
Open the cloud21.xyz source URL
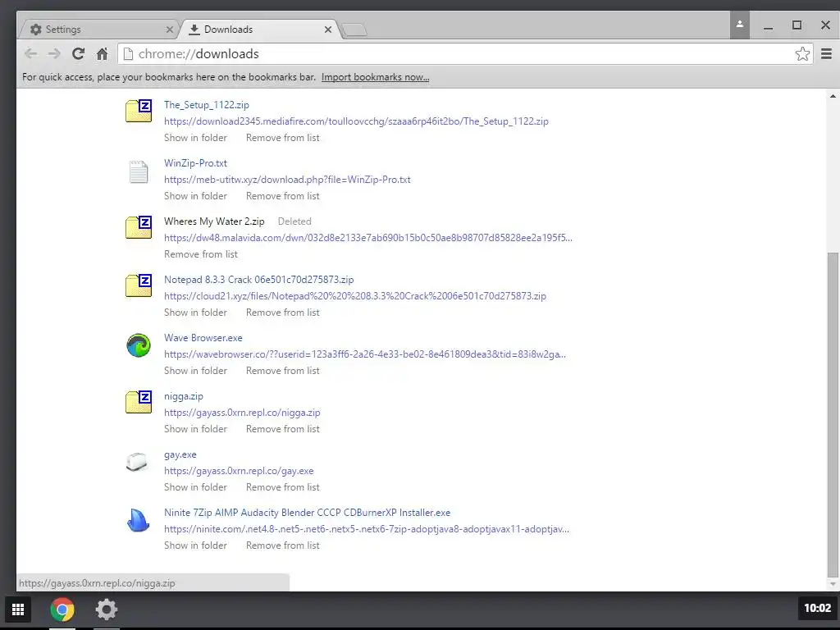[355, 296]
